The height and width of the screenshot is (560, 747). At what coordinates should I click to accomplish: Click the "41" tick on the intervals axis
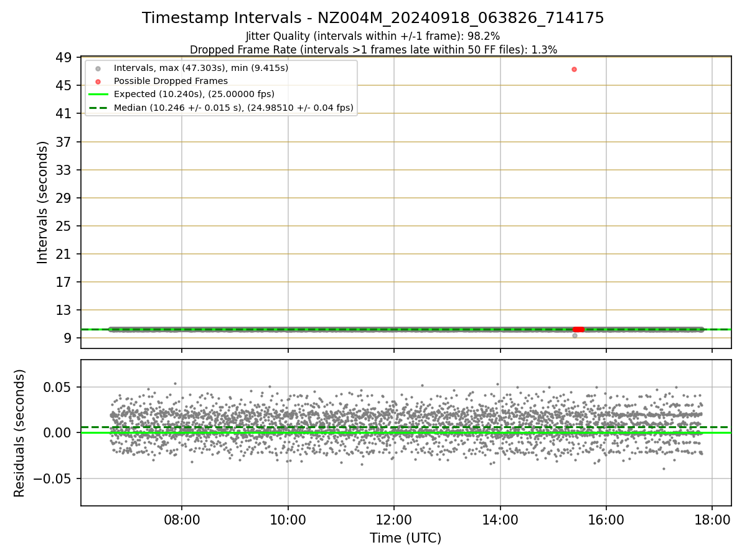(x=65, y=113)
